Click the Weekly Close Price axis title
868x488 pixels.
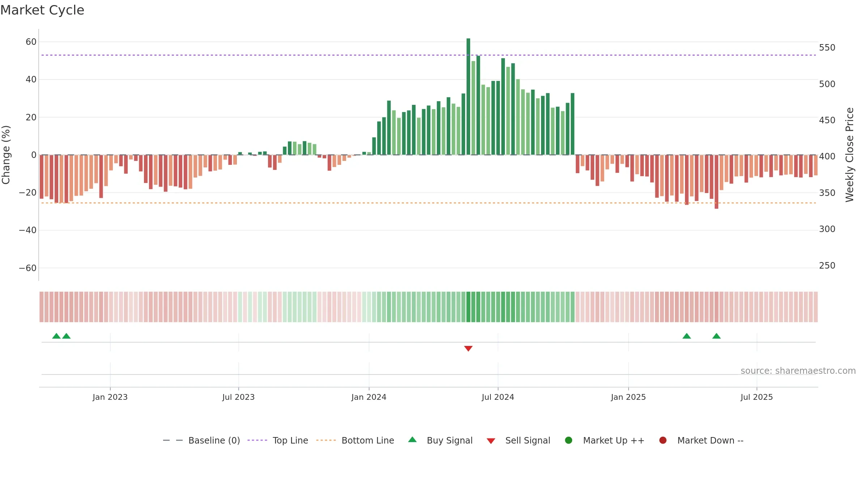click(x=850, y=155)
